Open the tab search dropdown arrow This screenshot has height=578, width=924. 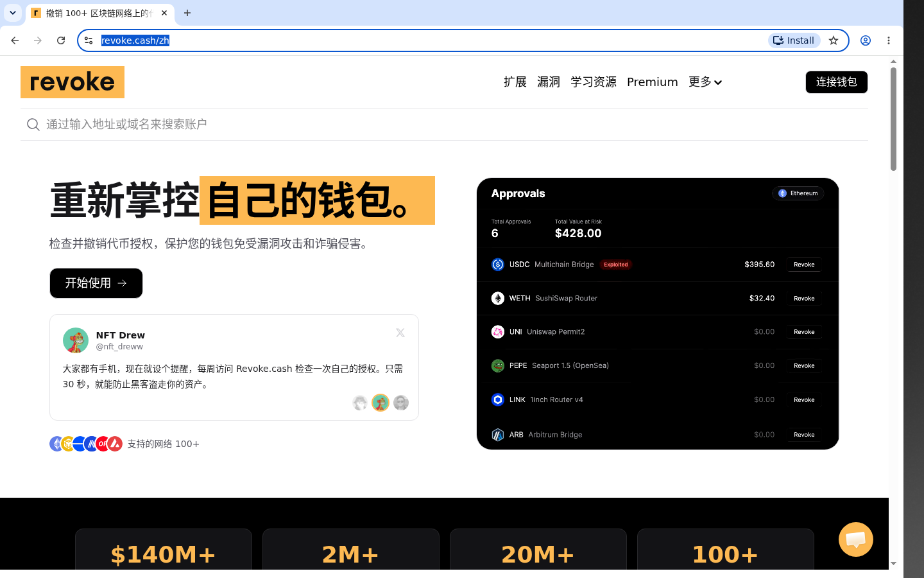[13, 13]
